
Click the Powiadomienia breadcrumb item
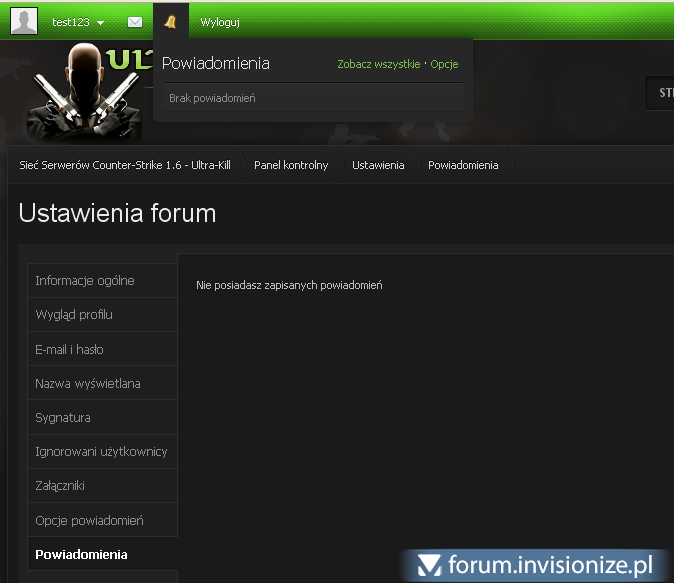click(x=463, y=165)
